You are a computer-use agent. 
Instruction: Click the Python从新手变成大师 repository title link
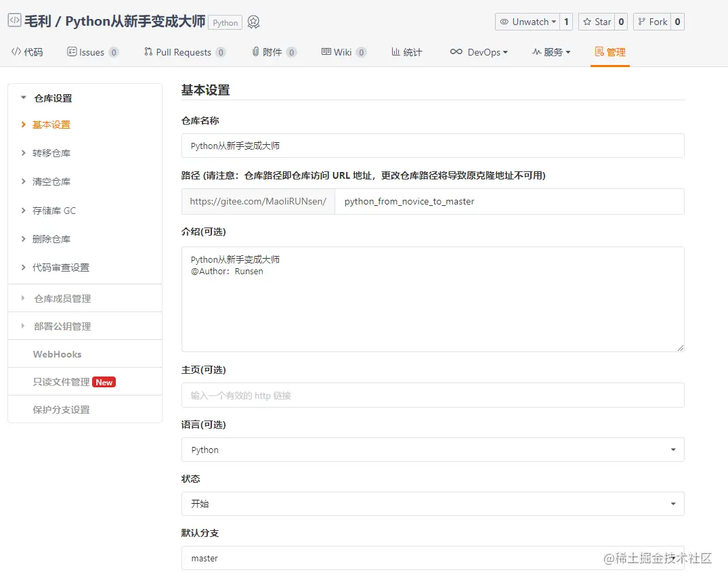click(135, 22)
